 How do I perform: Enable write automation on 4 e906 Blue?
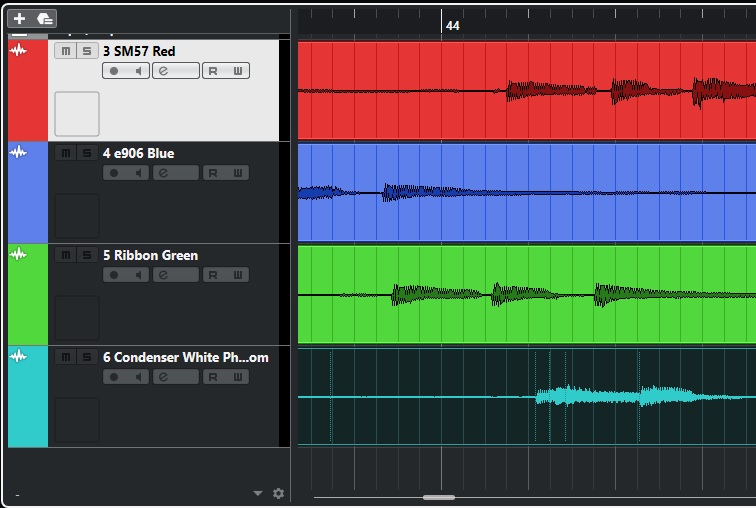pyautogui.click(x=238, y=173)
